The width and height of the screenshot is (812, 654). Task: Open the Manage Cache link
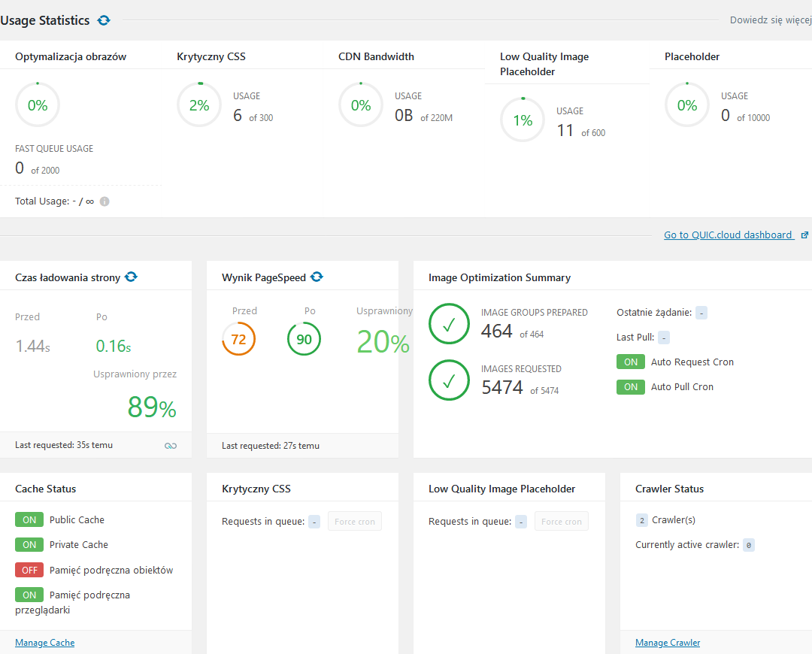click(44, 643)
